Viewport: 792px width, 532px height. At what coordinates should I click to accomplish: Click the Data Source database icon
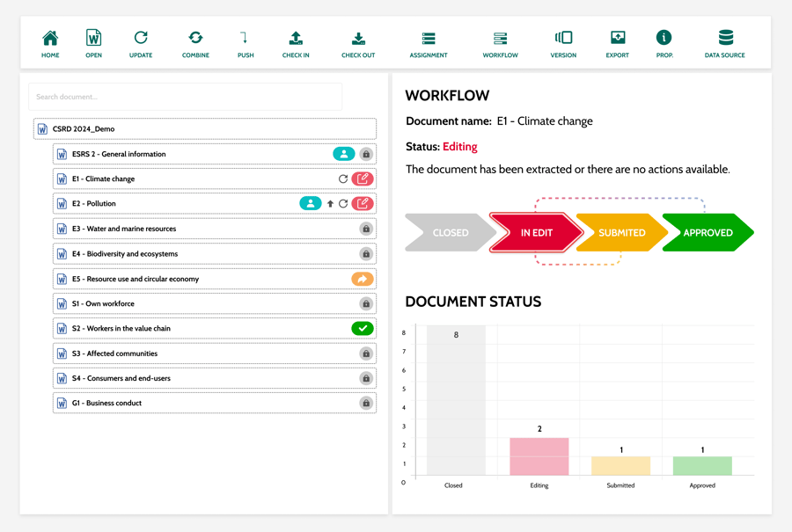click(x=725, y=39)
